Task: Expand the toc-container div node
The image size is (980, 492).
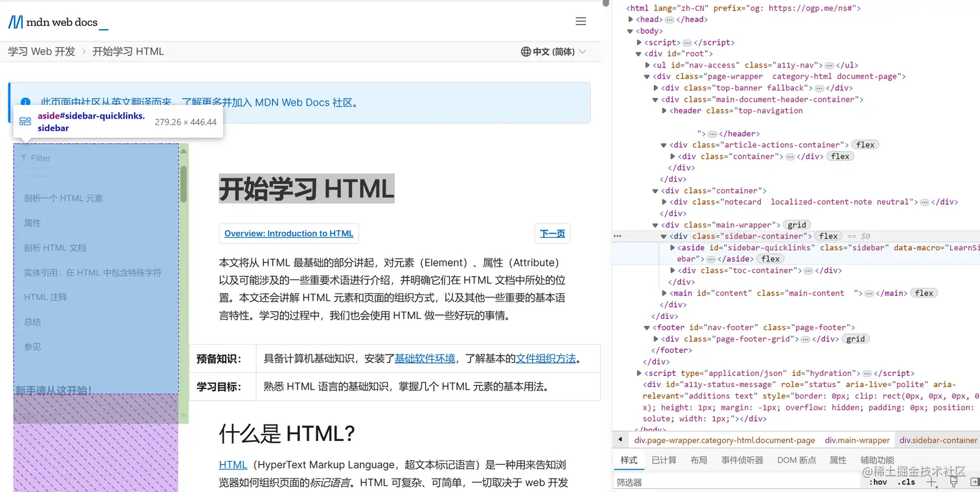Action: (672, 270)
